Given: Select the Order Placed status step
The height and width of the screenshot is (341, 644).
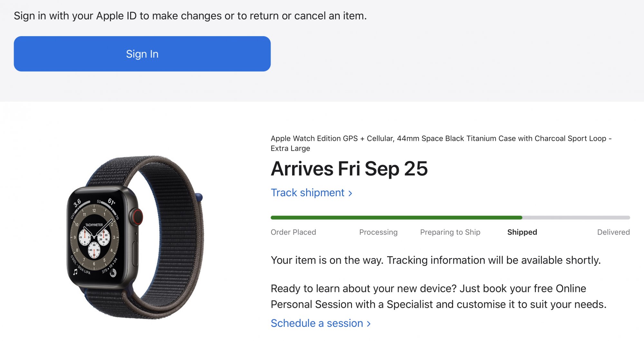Looking at the screenshot, I should (293, 232).
